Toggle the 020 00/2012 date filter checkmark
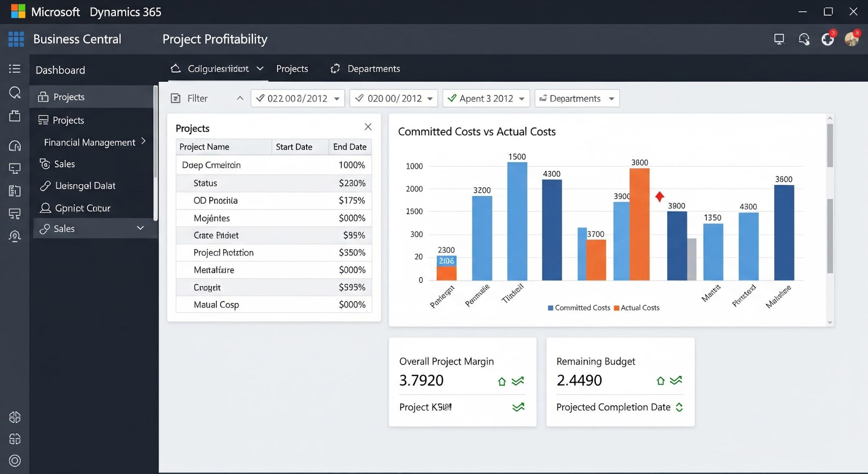The height and width of the screenshot is (474, 868). (359, 98)
